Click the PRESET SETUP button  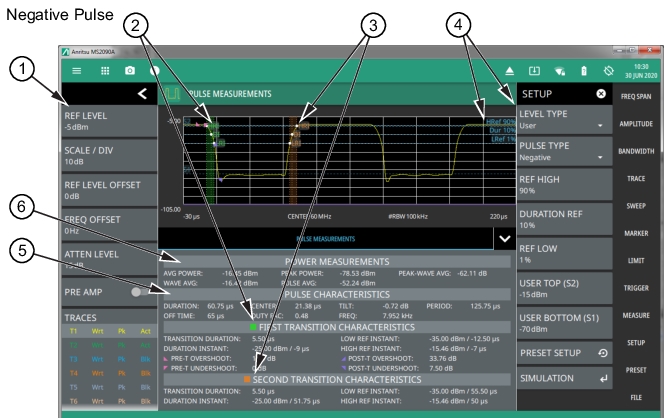click(x=564, y=353)
